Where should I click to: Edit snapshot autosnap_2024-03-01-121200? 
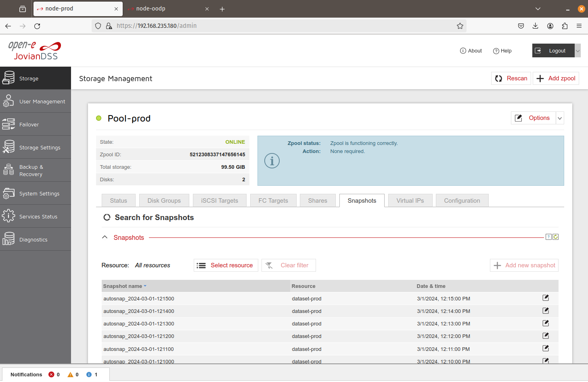pyautogui.click(x=546, y=336)
